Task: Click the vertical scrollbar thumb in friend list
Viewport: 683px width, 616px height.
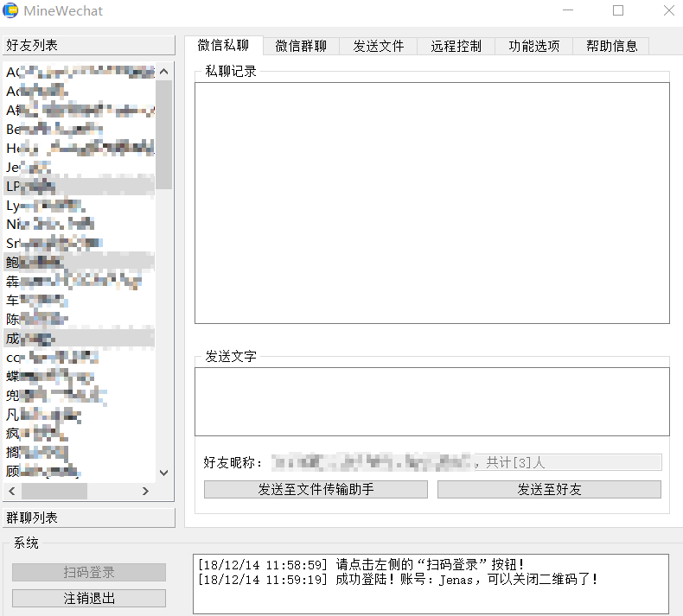Action: coord(164,135)
